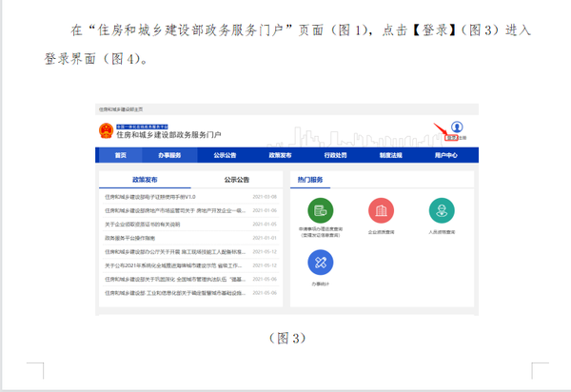The width and height of the screenshot is (571, 392).
Task: Open the red 企业资质查询 building icon
Action: (x=381, y=210)
